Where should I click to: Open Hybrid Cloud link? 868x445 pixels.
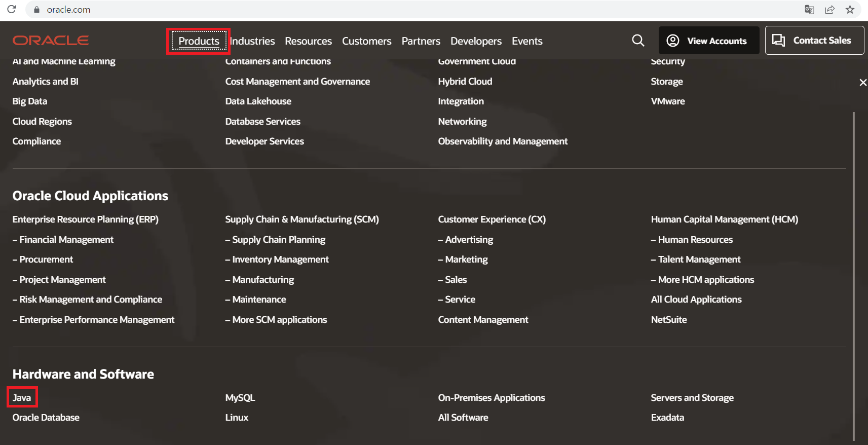465,82
